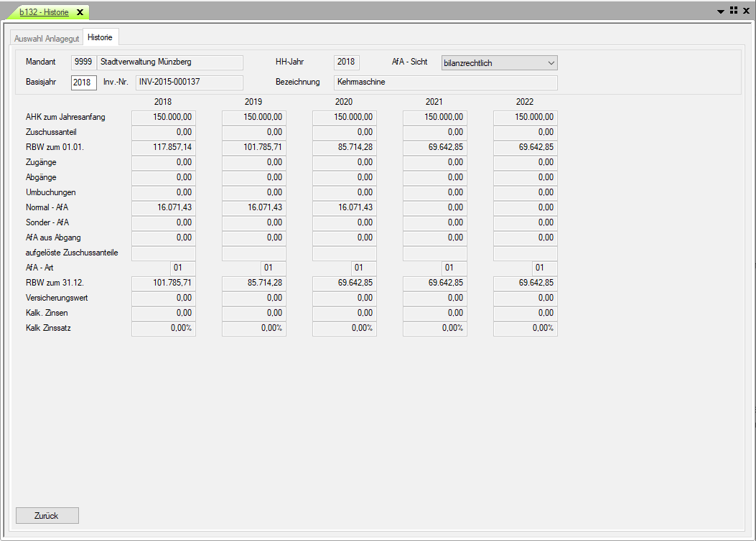Click the Bezeichnung field showing Kehrmaschine
This screenshot has width=756, height=541.
click(x=445, y=83)
